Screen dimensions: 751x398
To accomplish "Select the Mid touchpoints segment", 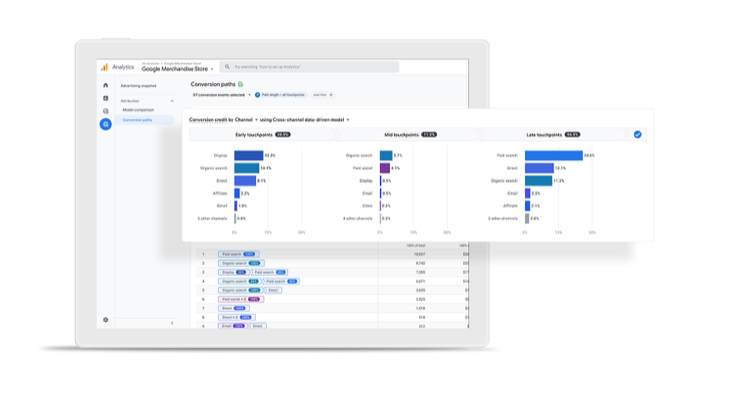I will [x=410, y=135].
